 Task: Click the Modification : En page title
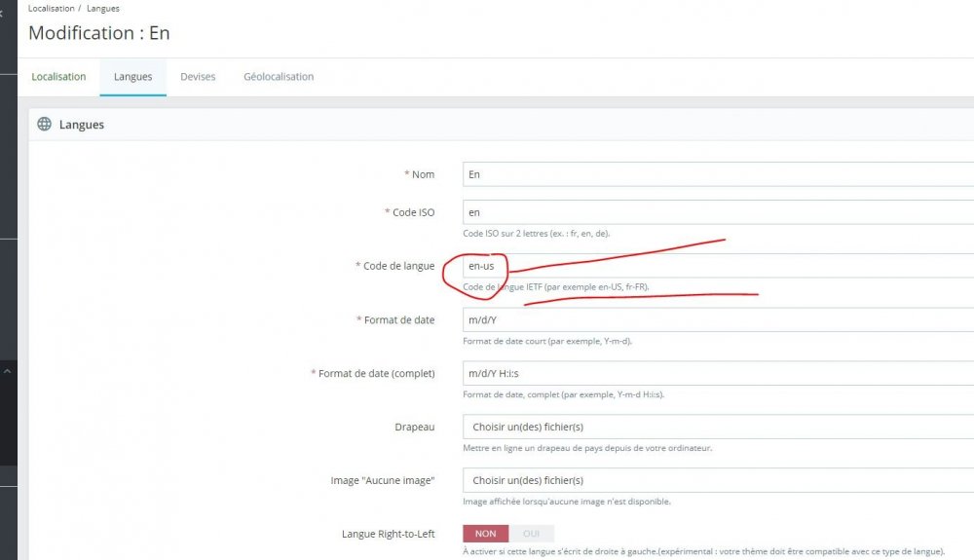pyautogui.click(x=99, y=33)
